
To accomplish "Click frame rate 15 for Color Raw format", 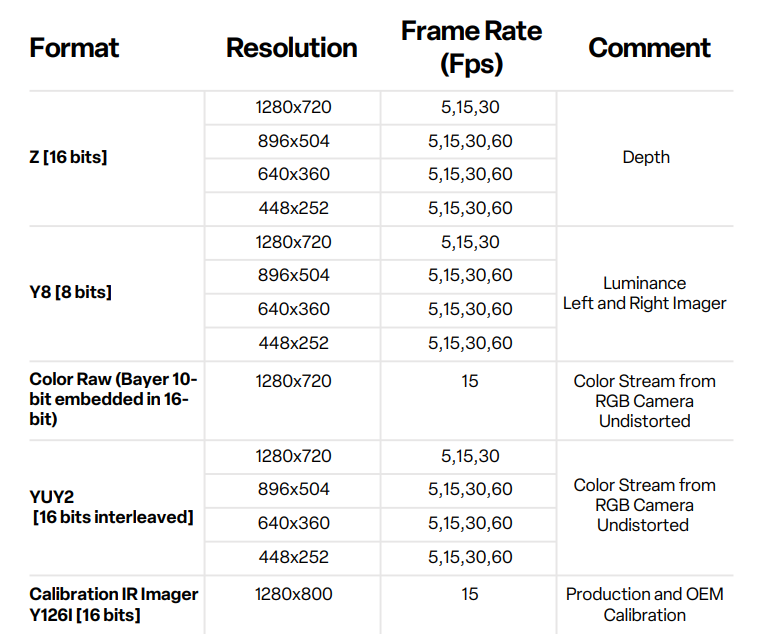I will click(470, 381).
